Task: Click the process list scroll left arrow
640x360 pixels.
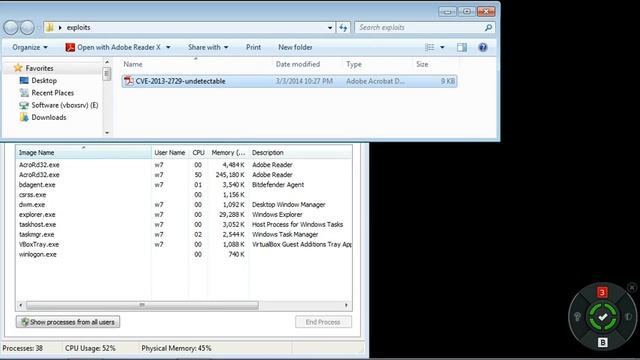Action: (21, 305)
